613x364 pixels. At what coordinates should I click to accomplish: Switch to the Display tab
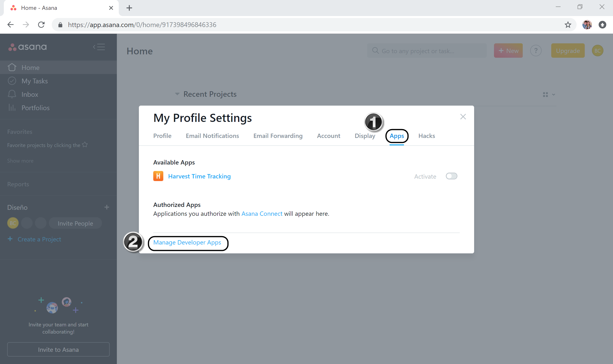(x=365, y=136)
